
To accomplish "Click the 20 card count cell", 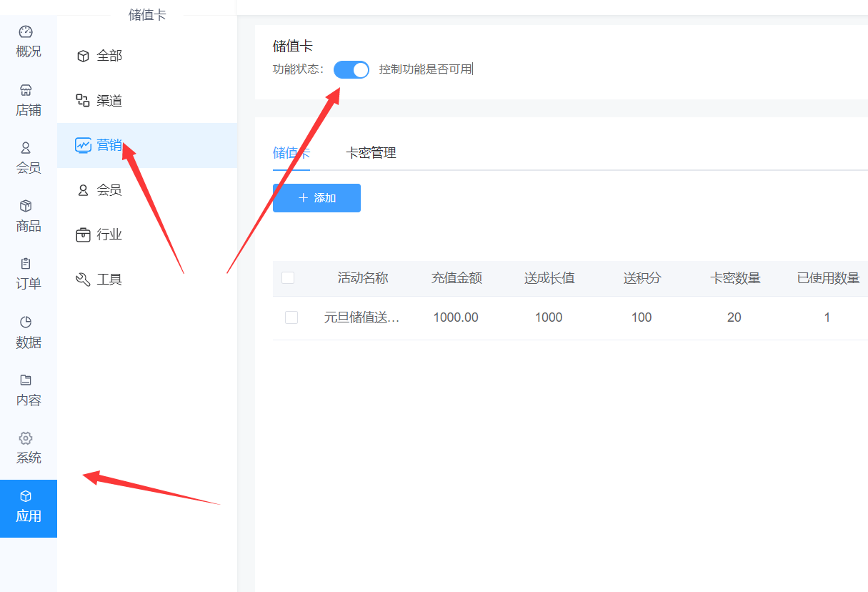I will (734, 317).
